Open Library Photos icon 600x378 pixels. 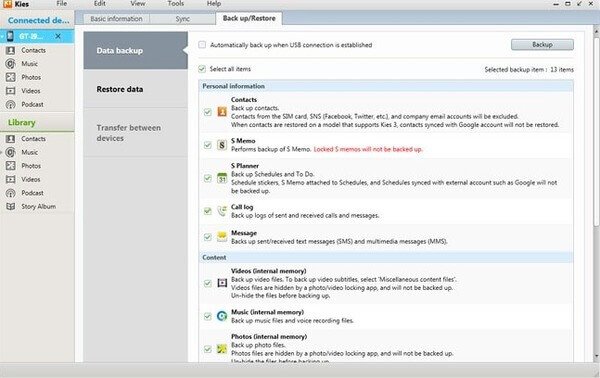click(11, 166)
